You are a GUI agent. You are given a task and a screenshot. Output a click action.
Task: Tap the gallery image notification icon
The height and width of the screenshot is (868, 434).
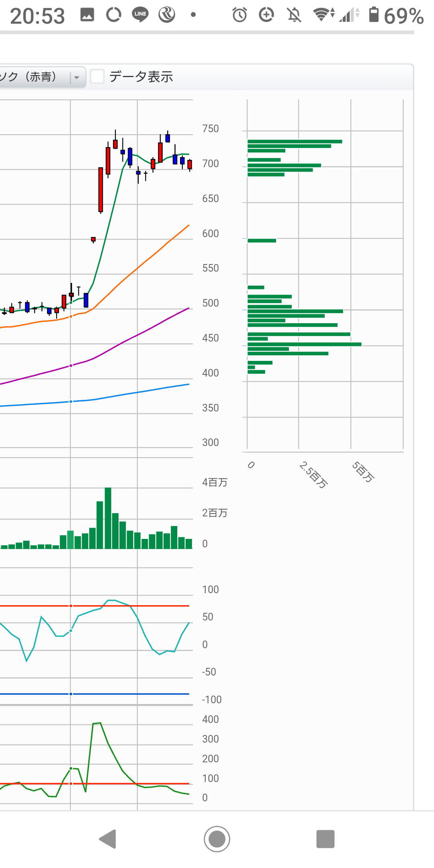click(x=87, y=15)
